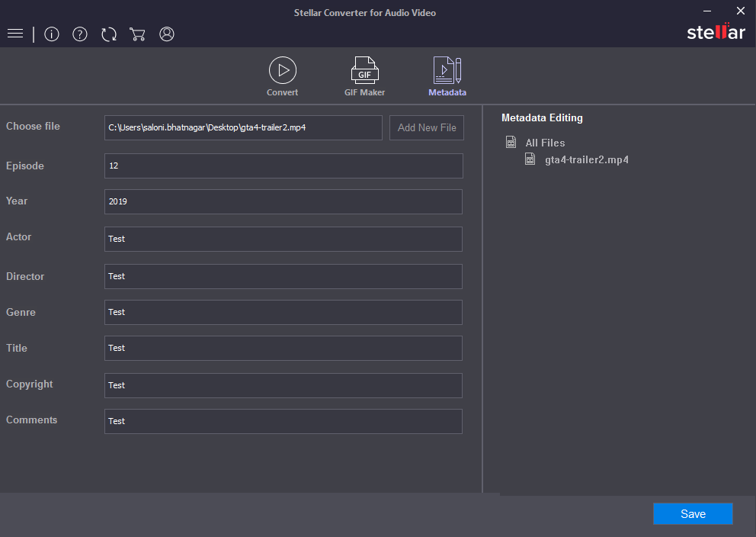The height and width of the screenshot is (537, 756).
Task: Select gta4-trailer2.mp4 in the file tree
Action: pos(587,159)
